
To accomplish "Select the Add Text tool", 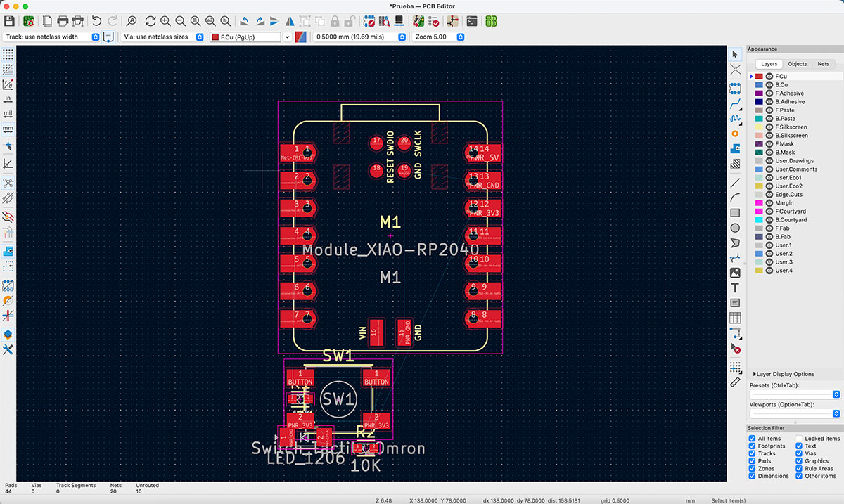I will pos(735,287).
